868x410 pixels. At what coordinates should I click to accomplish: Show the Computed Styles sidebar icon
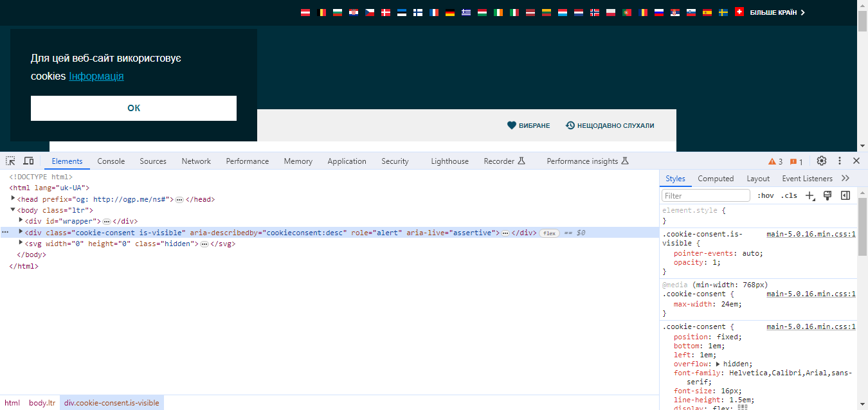pyautogui.click(x=845, y=195)
